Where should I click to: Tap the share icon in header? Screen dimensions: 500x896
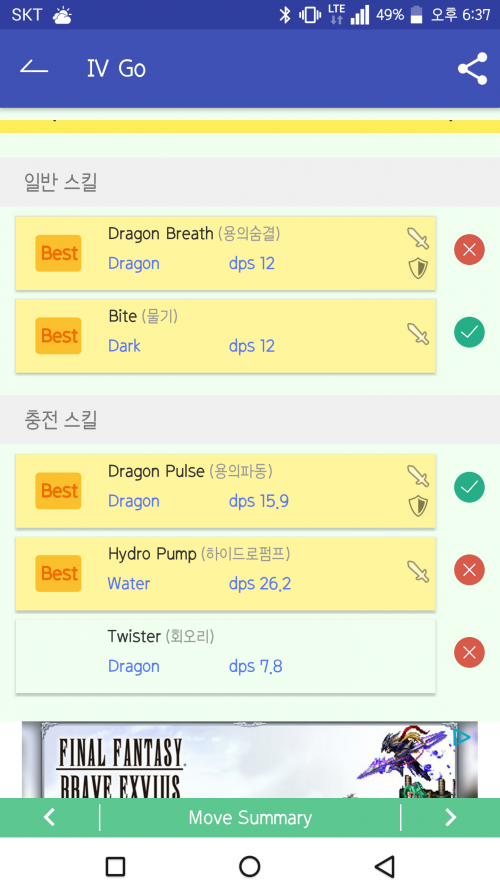pos(473,69)
